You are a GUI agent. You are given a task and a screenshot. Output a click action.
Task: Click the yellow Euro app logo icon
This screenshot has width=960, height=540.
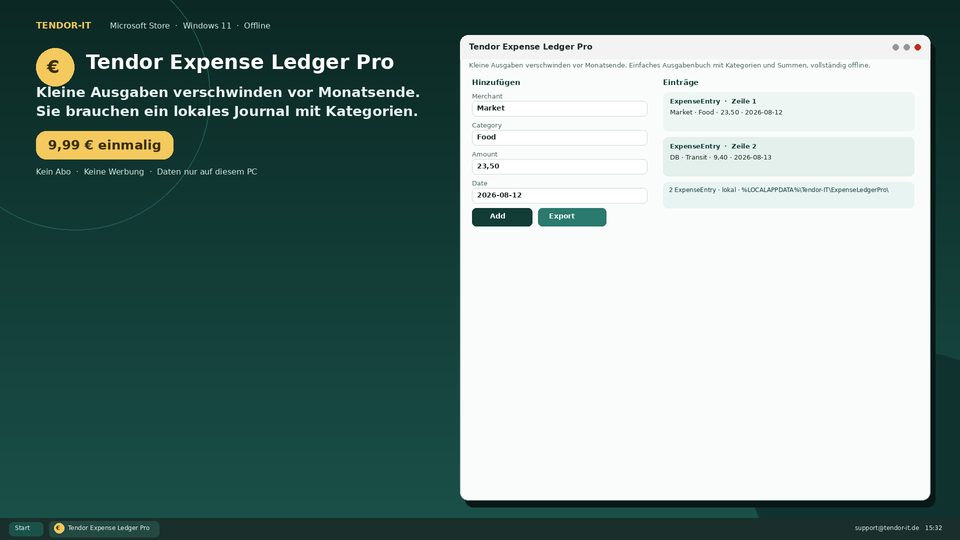(55, 67)
